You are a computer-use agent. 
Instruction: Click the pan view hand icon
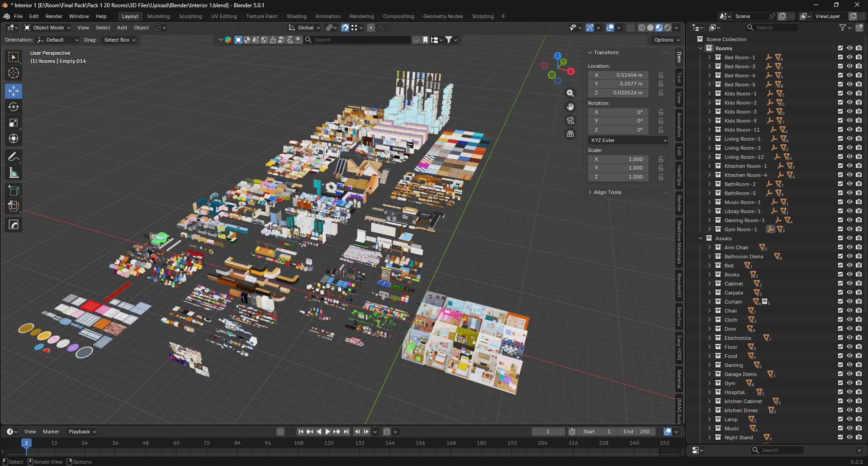point(570,107)
